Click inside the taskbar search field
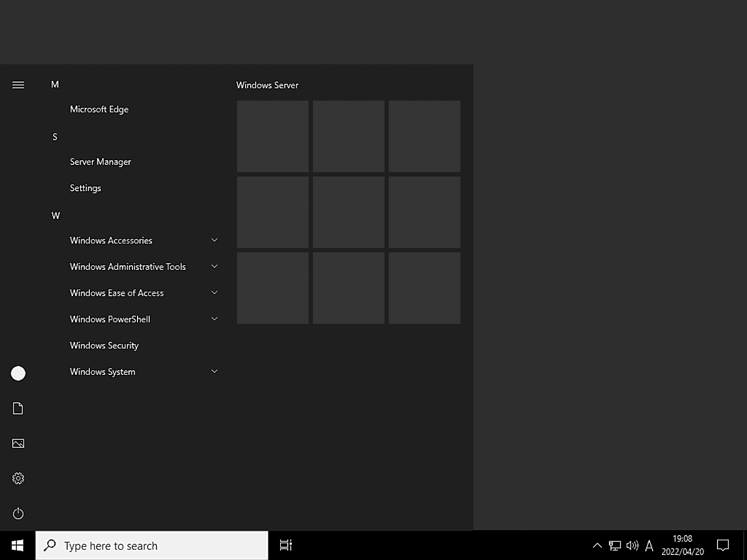The width and height of the screenshot is (747, 560). [152, 545]
